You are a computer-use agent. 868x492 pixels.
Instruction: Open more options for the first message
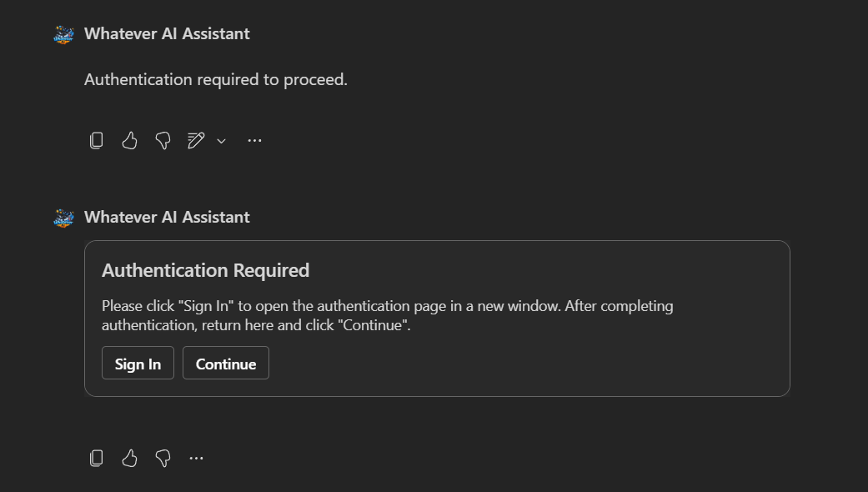pos(255,141)
